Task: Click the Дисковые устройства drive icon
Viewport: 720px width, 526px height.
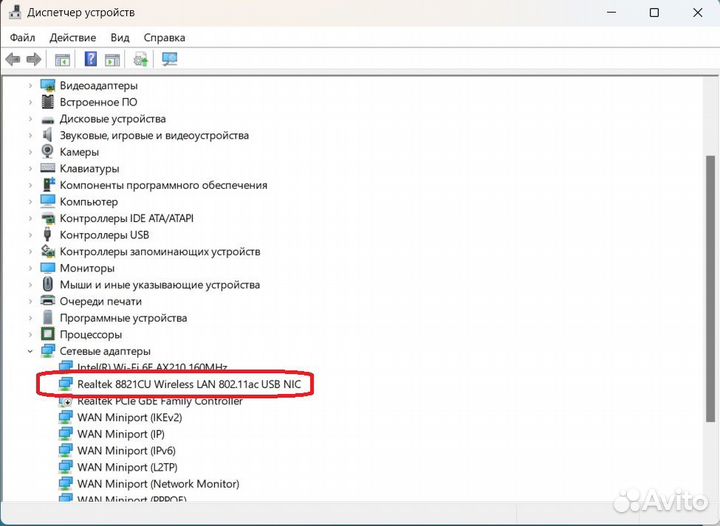Action: (x=48, y=120)
